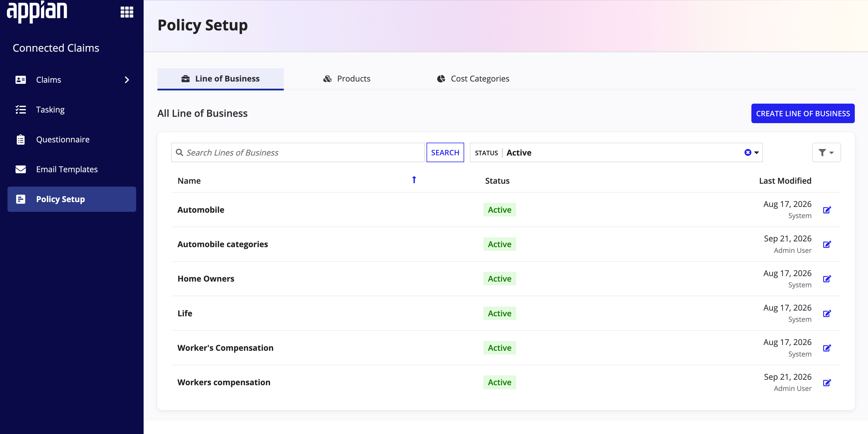868x434 pixels.
Task: Click the Workers compensation name
Action: 224,383
